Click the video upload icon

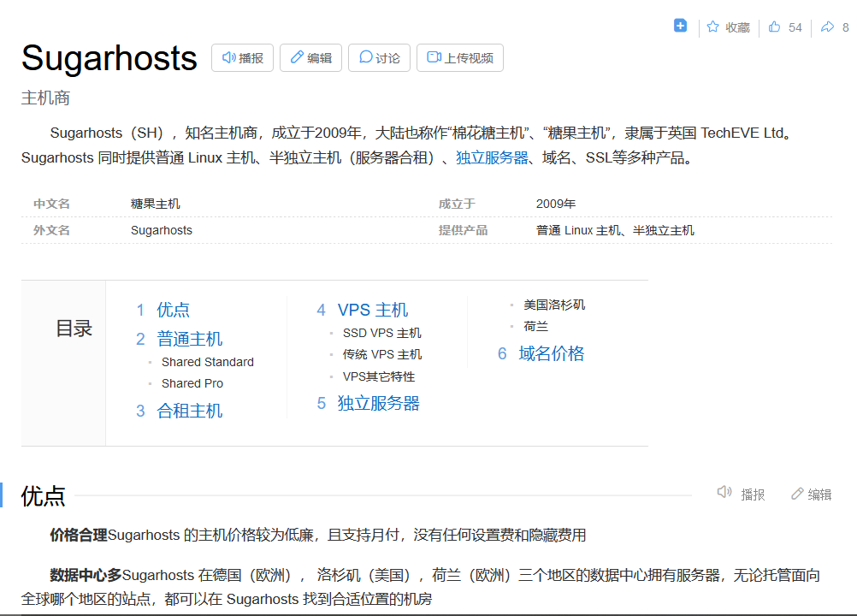tap(434, 57)
